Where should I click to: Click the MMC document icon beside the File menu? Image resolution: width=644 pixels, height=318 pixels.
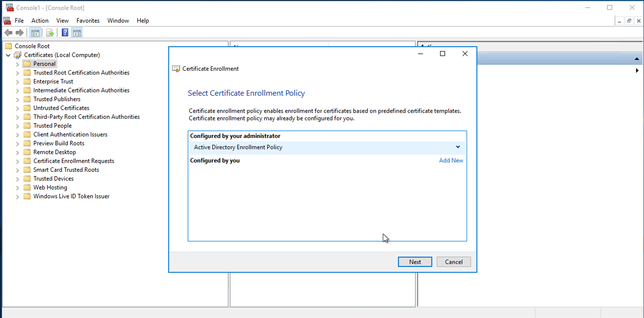(x=7, y=21)
